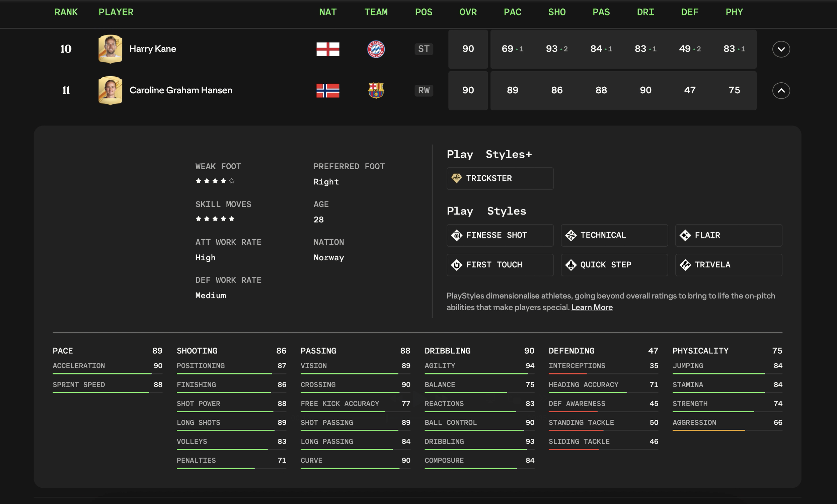The width and height of the screenshot is (837, 504).
Task: Click the FC Barcelona club crest
Action: (x=376, y=90)
